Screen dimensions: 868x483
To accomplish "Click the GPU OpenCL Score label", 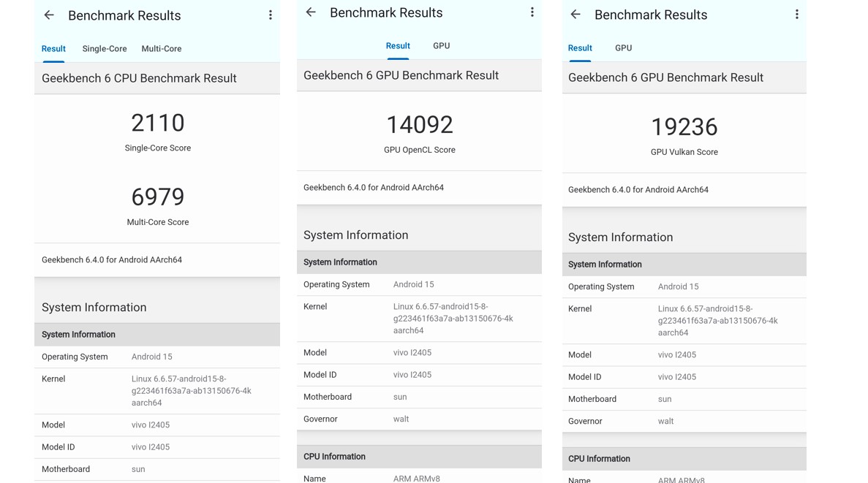I will pos(420,150).
